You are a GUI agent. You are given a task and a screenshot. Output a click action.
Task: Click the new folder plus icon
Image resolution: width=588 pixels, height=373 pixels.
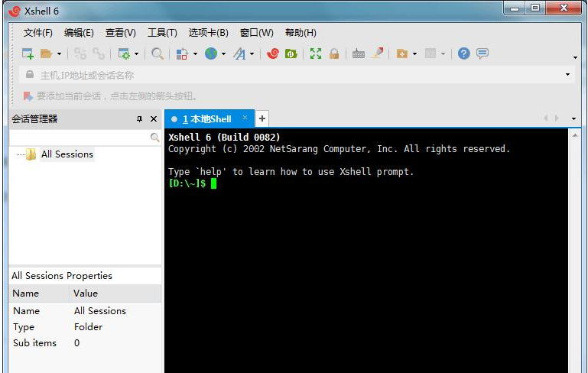tap(401, 54)
